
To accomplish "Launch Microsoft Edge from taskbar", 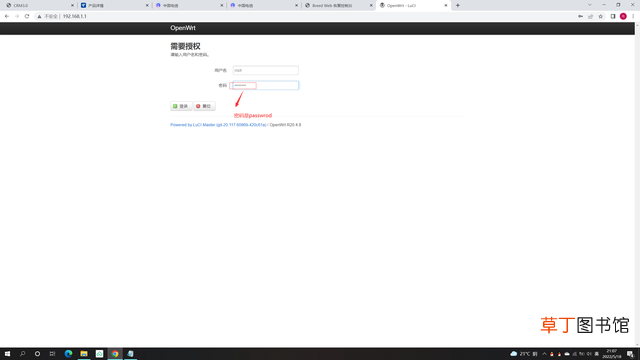I will point(68,353).
